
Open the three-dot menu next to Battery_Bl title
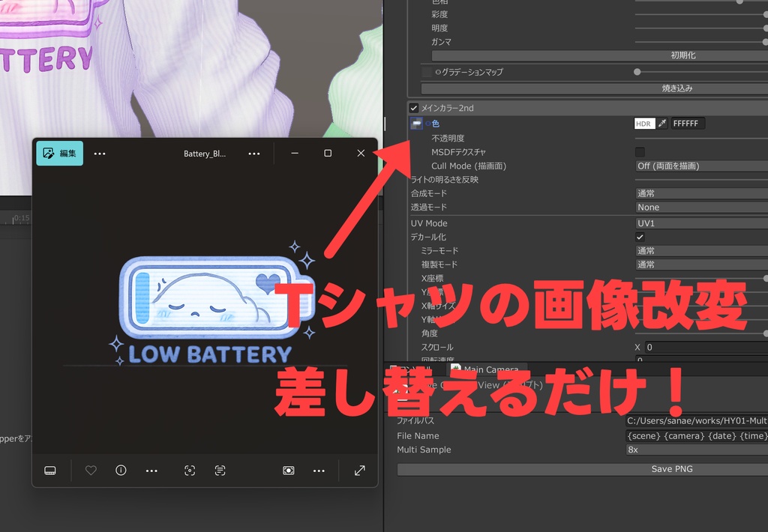(253, 154)
